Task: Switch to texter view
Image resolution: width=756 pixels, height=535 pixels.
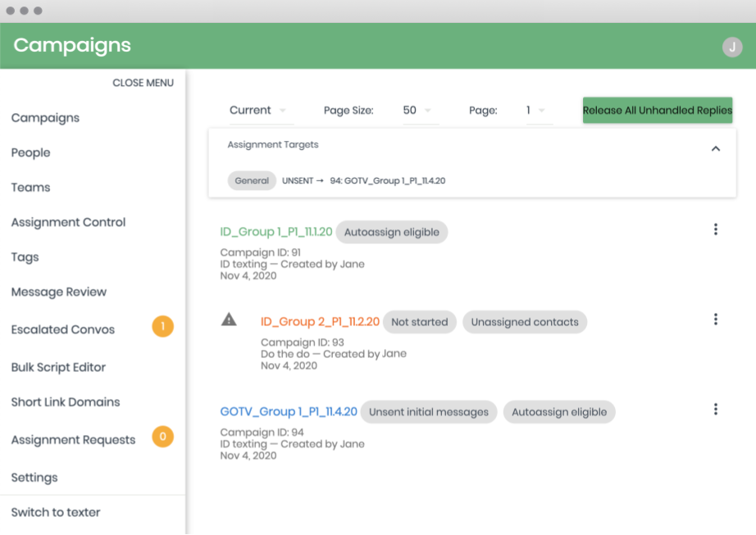Action: 56,513
